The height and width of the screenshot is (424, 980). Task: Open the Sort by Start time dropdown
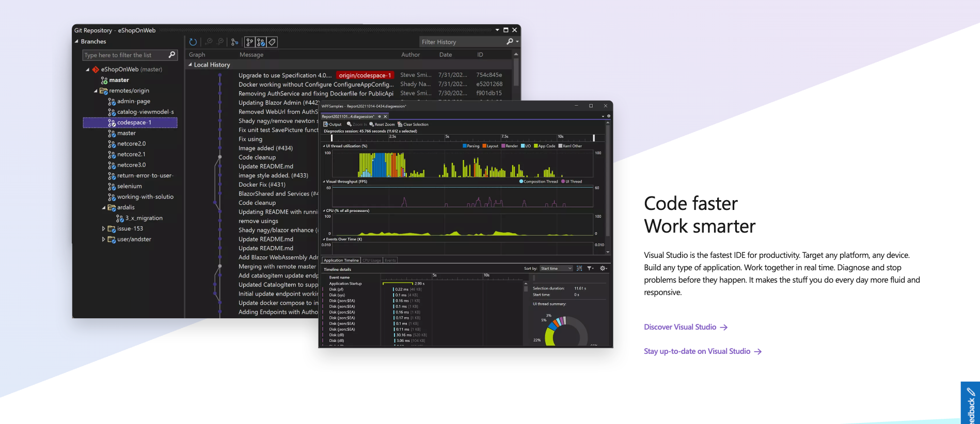[556, 268]
